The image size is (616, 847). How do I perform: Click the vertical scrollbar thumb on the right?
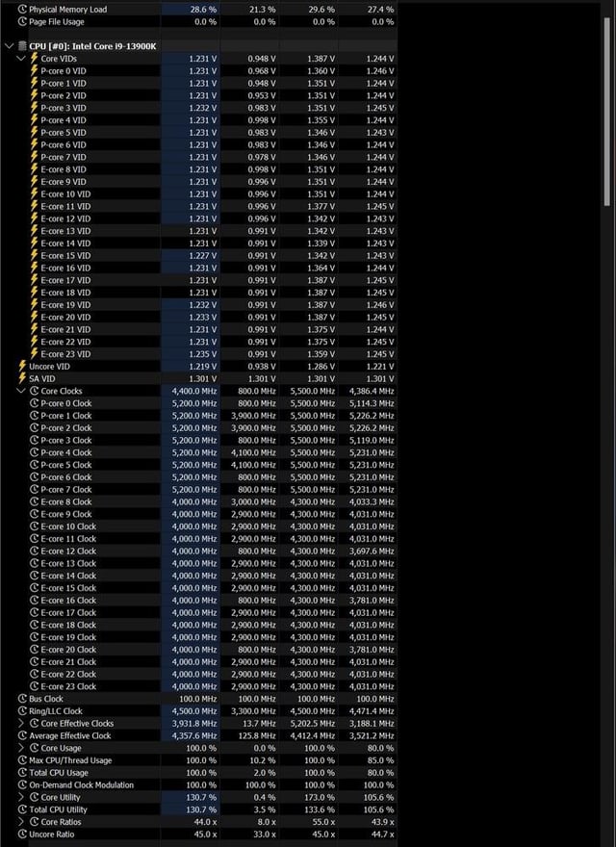(x=606, y=111)
